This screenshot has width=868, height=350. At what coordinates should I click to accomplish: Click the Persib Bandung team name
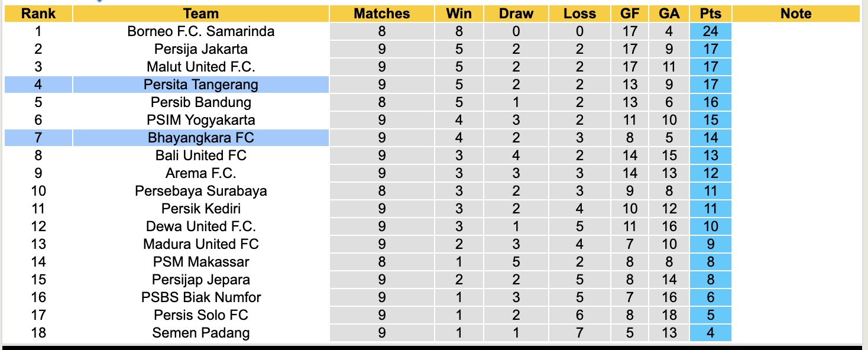(x=201, y=102)
